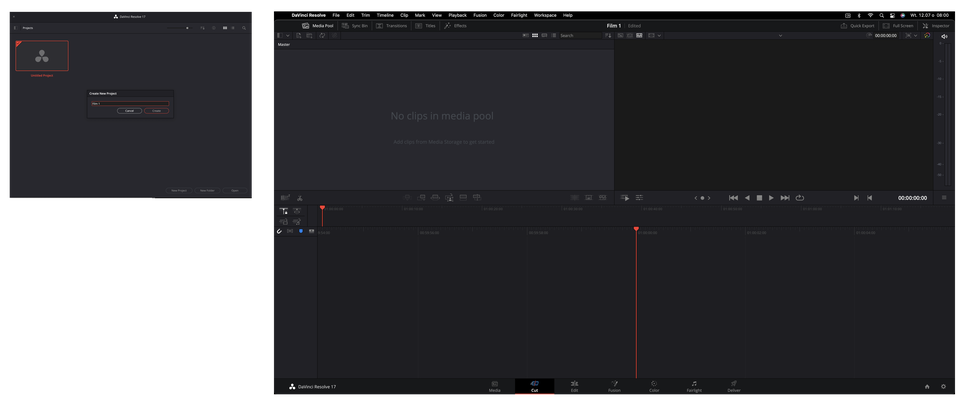The image size is (960, 405).
Task: Open the Sync Bin panel
Action: coord(355,26)
